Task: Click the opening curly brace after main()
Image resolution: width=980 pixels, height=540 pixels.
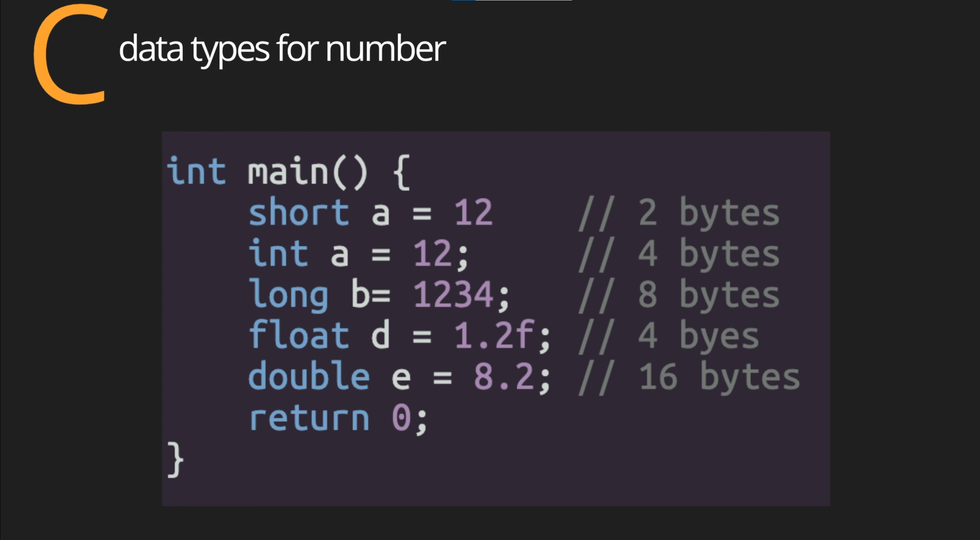Action: click(x=402, y=172)
